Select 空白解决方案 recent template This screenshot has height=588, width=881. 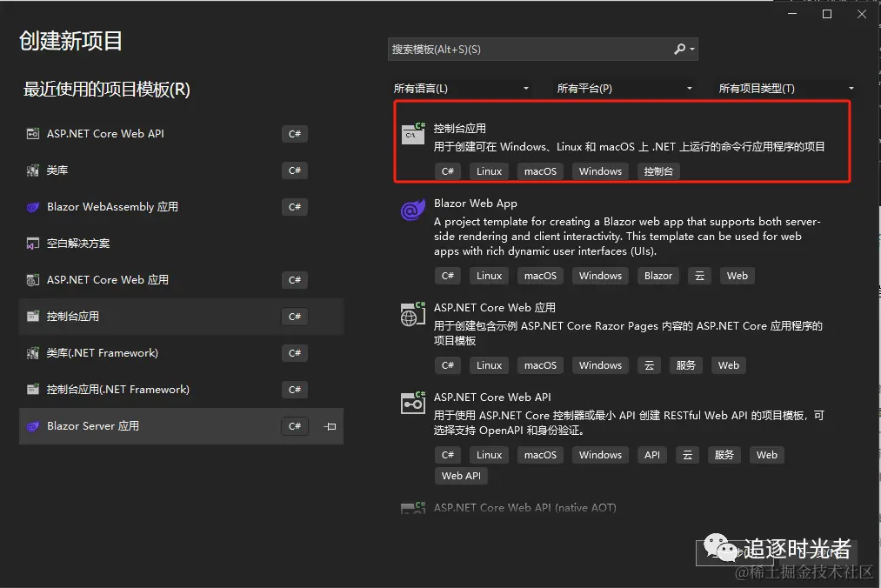pos(182,244)
